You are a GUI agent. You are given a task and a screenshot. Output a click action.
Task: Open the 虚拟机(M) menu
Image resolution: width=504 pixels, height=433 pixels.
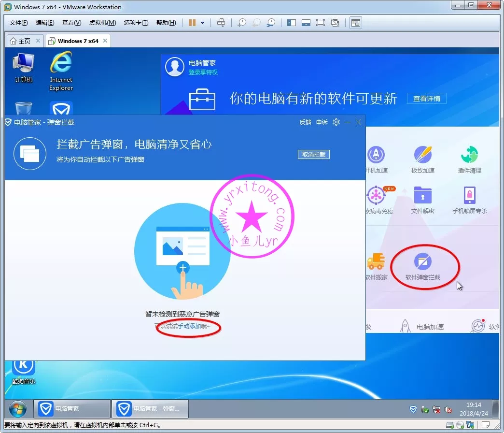[102, 23]
